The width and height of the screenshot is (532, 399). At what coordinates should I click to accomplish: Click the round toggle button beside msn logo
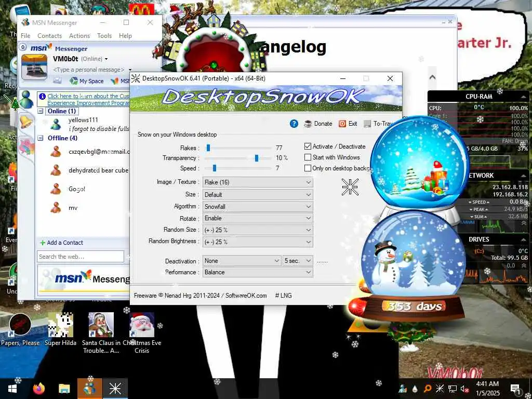point(23,47)
